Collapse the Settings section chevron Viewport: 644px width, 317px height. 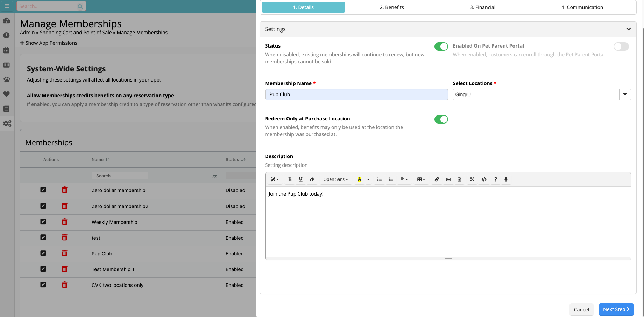coord(628,29)
